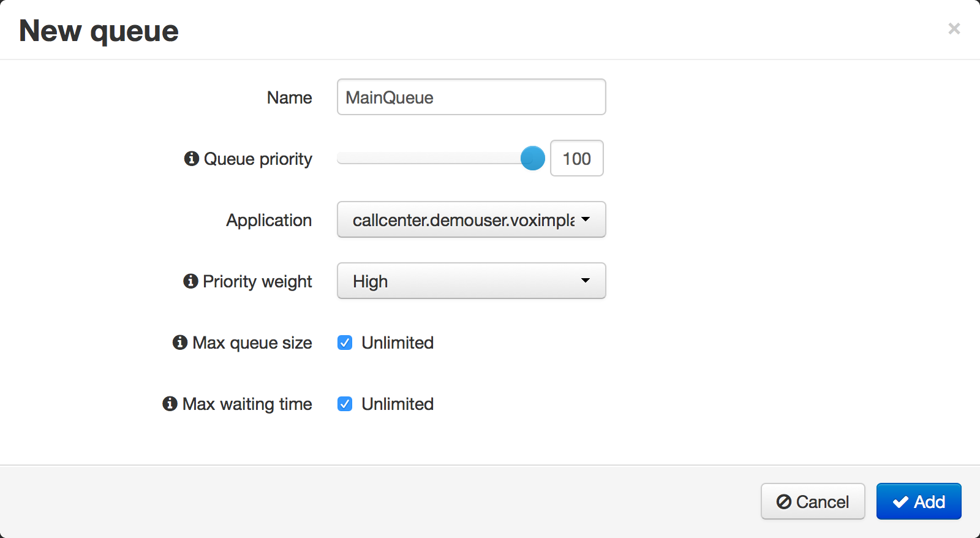
Task: Click the empty Queue priority slider track
Action: tap(429, 159)
